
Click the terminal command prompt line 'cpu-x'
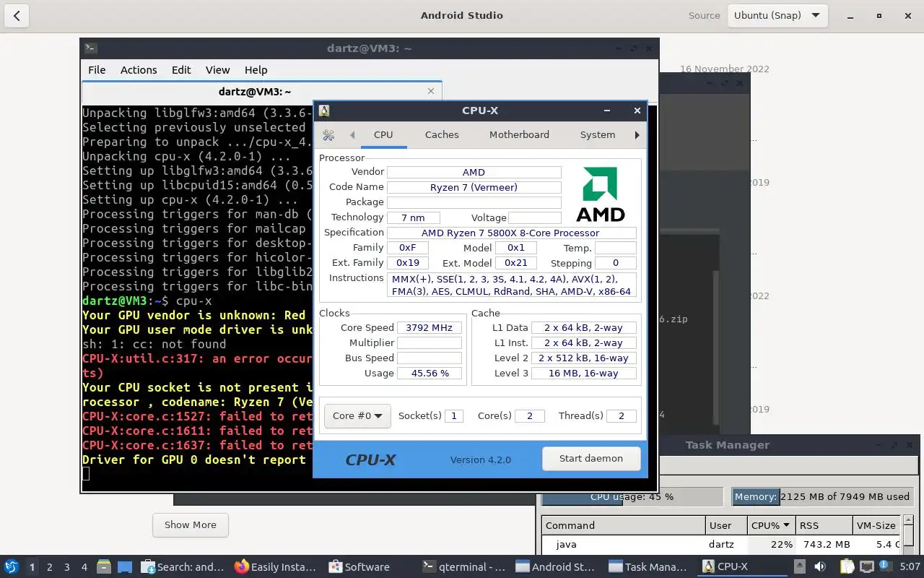(147, 301)
